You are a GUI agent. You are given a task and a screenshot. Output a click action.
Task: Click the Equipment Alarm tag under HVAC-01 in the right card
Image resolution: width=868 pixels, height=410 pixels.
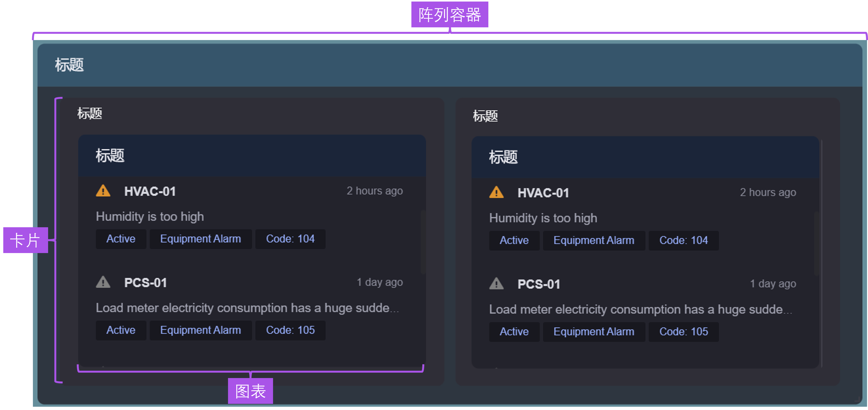point(594,240)
